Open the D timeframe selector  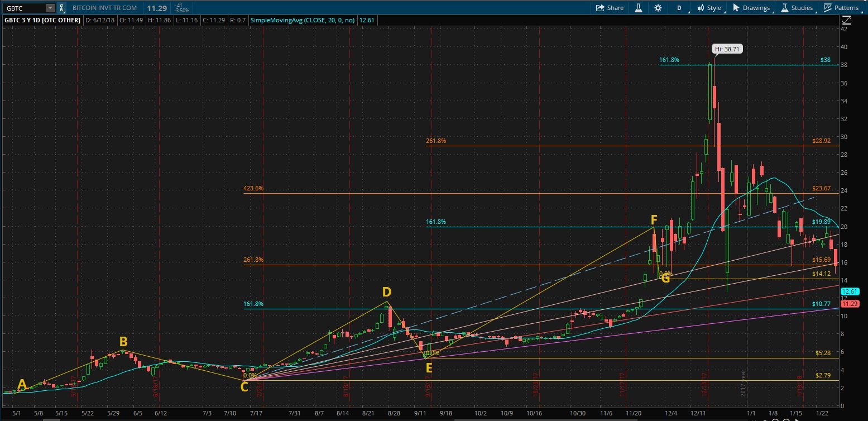(679, 8)
